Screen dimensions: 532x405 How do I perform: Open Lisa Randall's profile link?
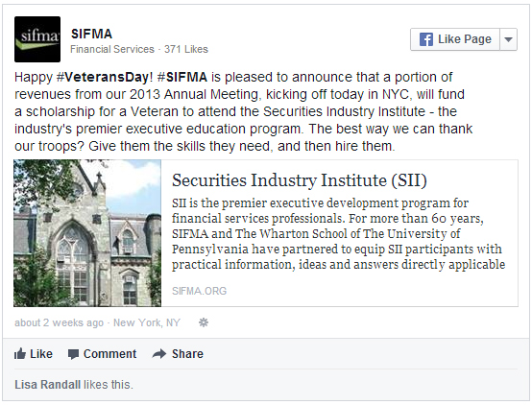click(47, 385)
